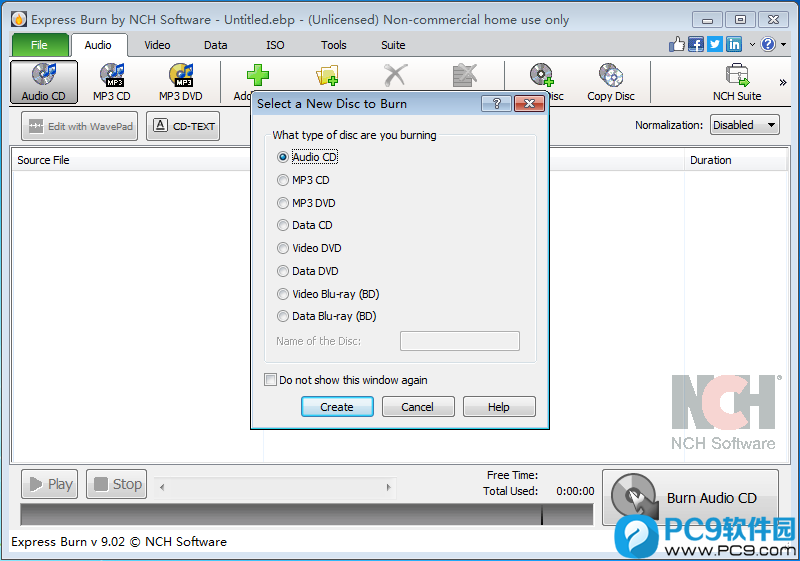Viewport: 800px width, 561px height.
Task: Expand the help menu arrow
Action: tap(784, 45)
